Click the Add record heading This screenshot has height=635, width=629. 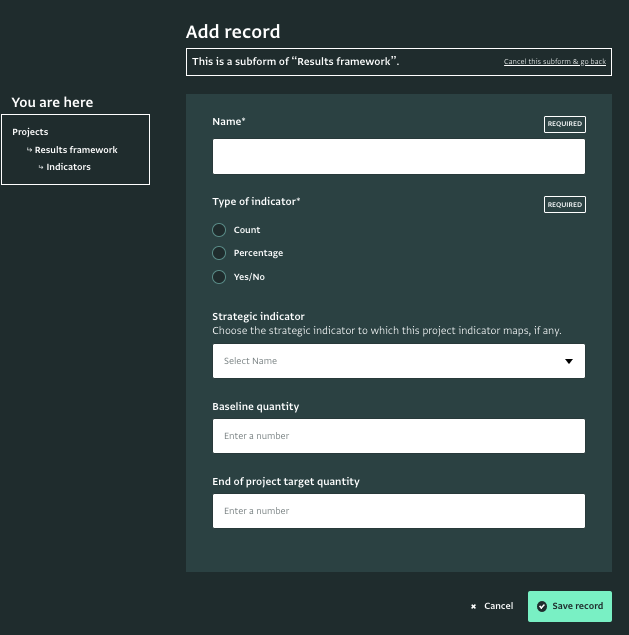233,32
